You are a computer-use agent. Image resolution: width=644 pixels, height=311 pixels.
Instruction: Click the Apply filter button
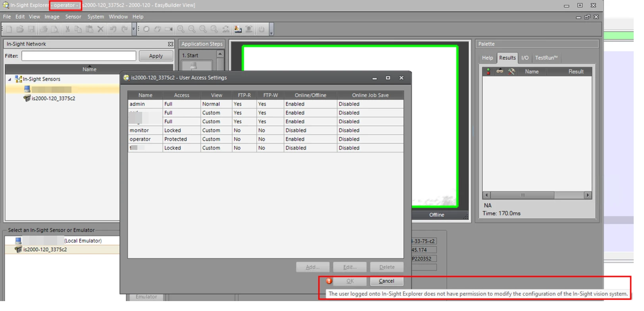tap(156, 56)
